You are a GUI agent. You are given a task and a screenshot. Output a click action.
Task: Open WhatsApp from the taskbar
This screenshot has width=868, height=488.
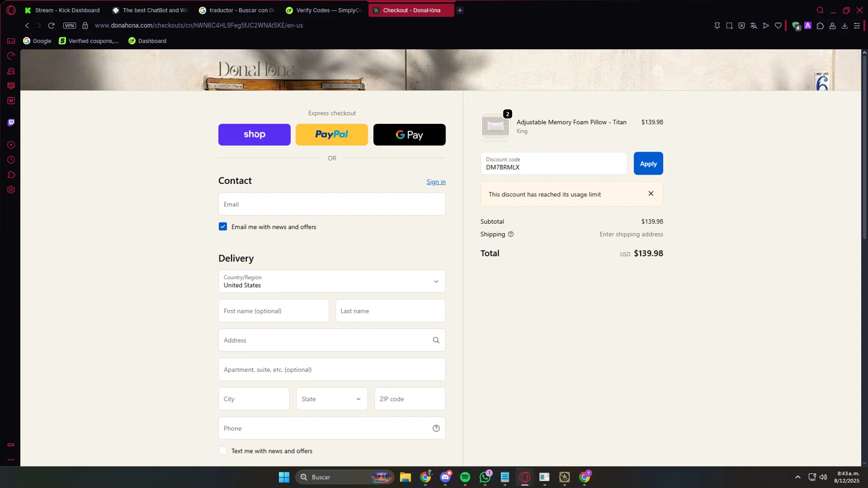(485, 477)
